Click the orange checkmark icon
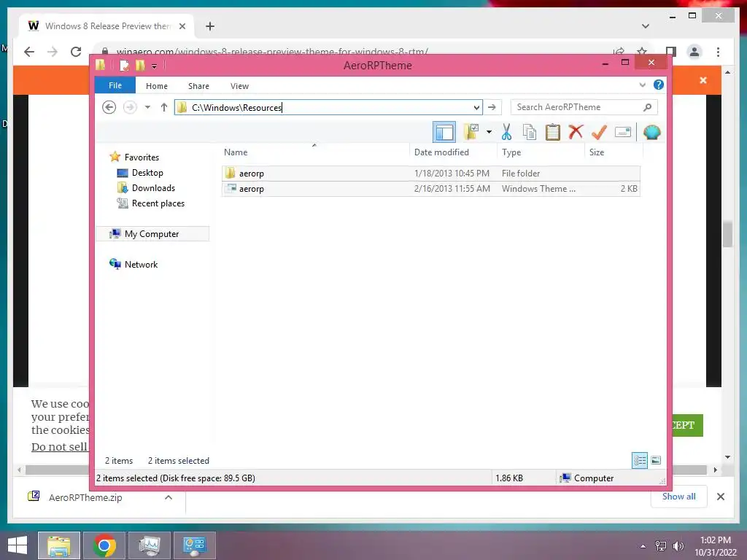 click(x=600, y=132)
